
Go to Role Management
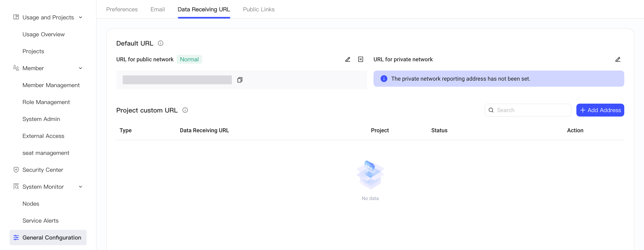coord(46,102)
